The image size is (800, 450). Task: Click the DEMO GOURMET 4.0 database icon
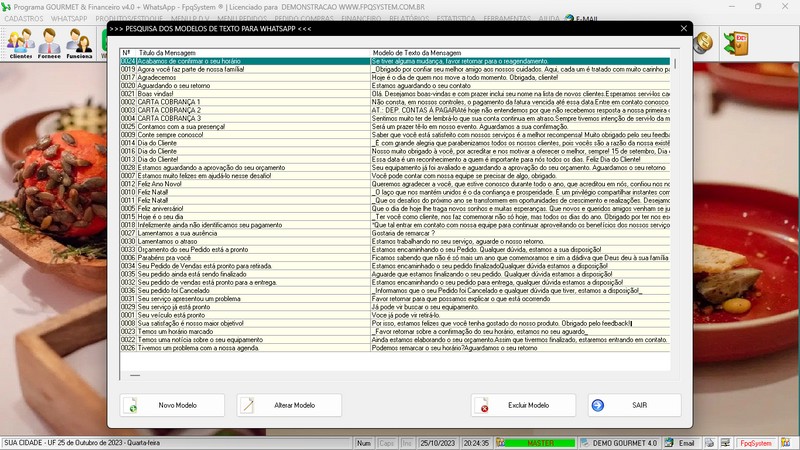(x=585, y=443)
